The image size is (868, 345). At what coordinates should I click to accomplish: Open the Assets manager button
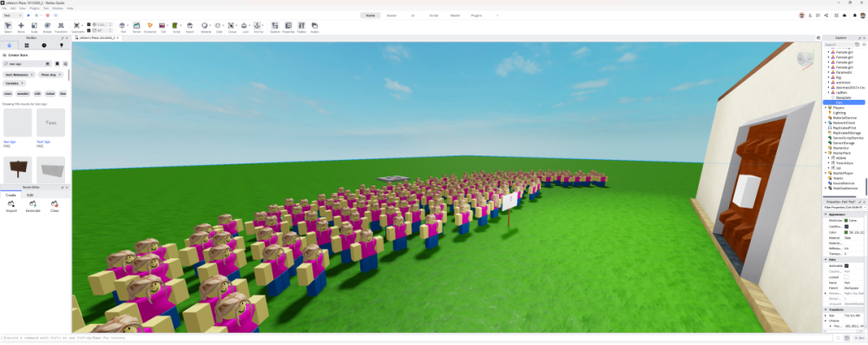click(x=314, y=27)
